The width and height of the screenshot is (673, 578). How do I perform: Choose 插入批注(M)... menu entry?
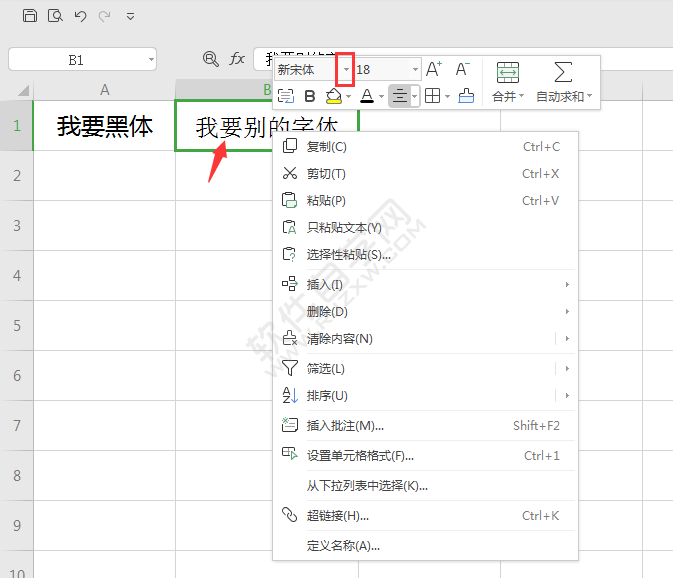click(425, 426)
